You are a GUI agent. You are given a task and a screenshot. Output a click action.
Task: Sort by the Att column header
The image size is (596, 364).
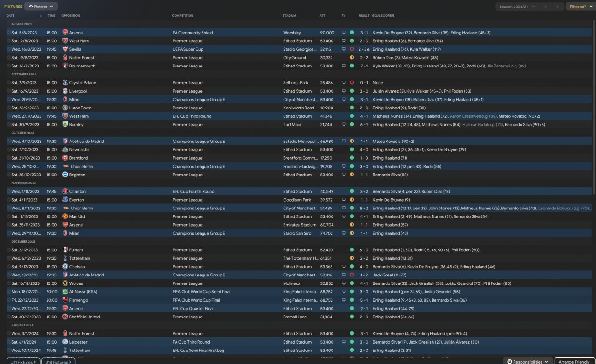pyautogui.click(x=323, y=16)
